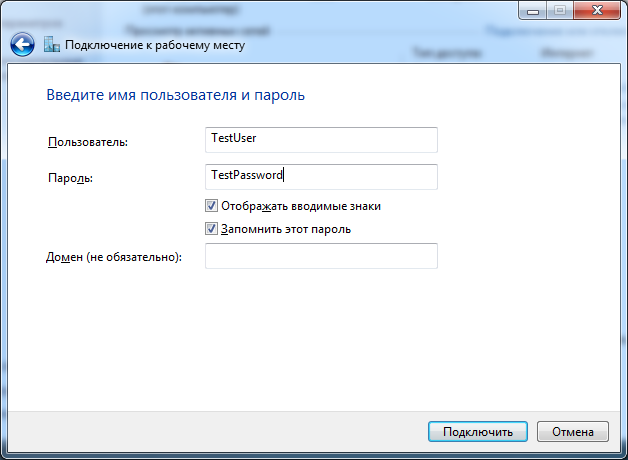
Task: Uncheck the 'Отображать вводимые знаки' checkbox box
Action: tap(211, 206)
